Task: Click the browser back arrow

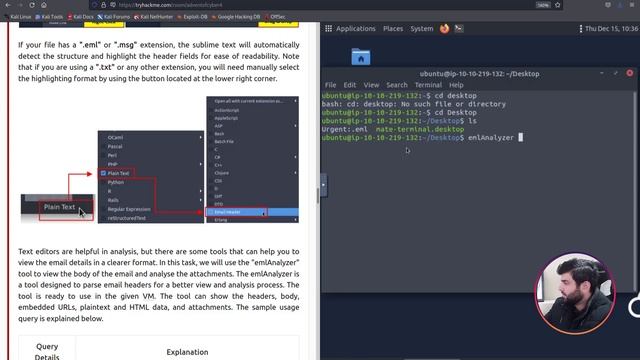Action: (8, 5)
